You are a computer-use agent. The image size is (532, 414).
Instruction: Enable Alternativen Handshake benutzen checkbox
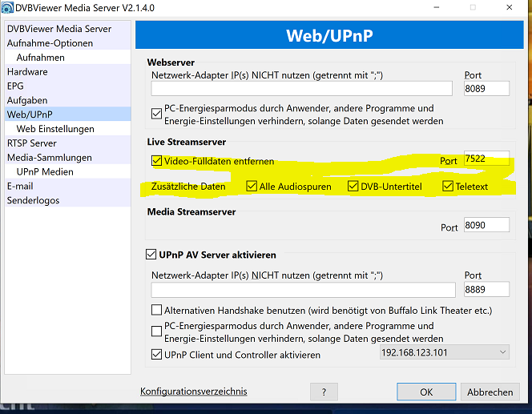156,310
